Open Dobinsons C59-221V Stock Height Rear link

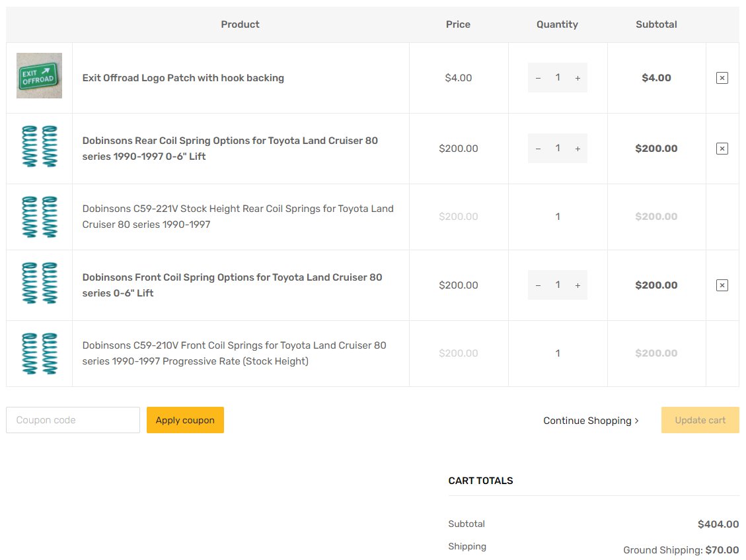tap(238, 217)
